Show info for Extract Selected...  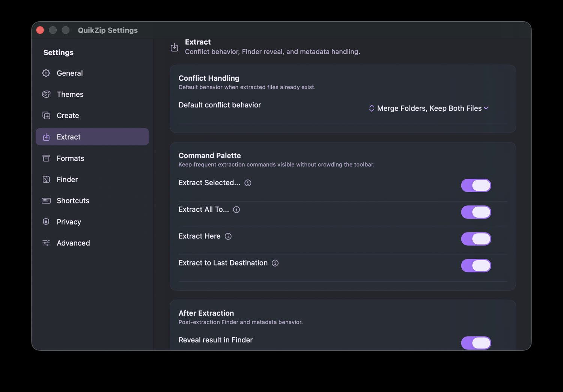click(x=248, y=183)
